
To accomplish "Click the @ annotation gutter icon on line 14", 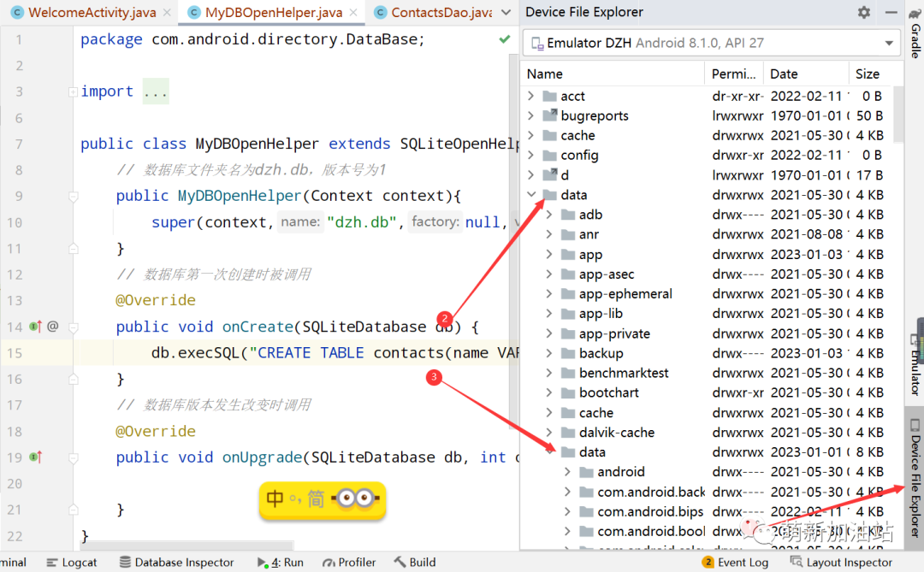I will click(52, 327).
